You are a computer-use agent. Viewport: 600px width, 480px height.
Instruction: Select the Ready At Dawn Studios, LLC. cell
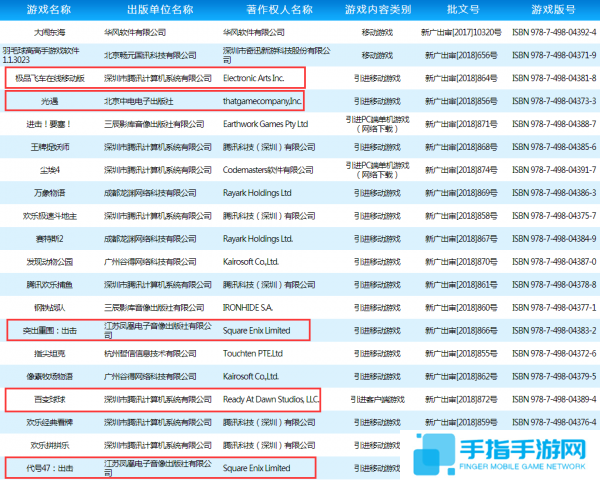(x=271, y=399)
